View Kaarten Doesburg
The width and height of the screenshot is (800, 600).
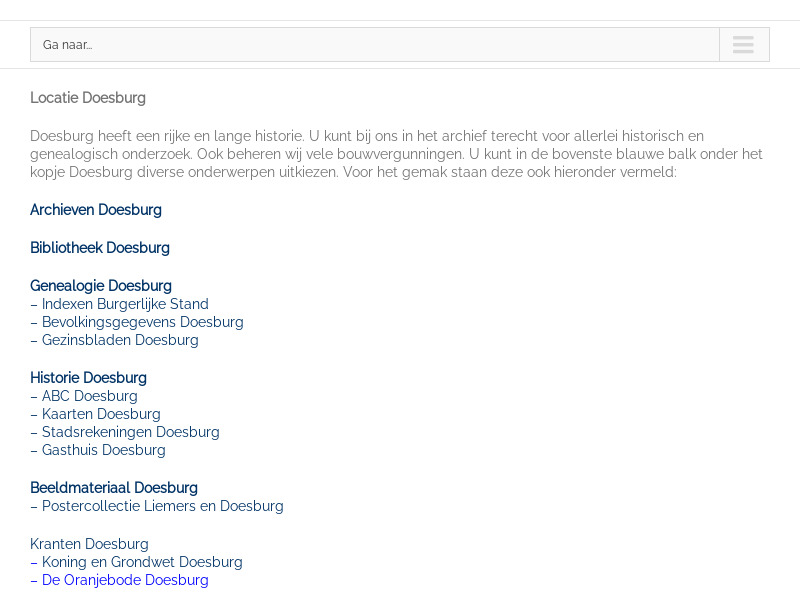[x=101, y=414]
